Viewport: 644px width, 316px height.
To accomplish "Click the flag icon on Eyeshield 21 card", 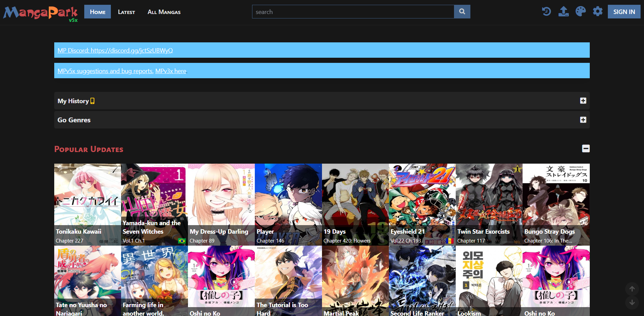I will 450,241.
